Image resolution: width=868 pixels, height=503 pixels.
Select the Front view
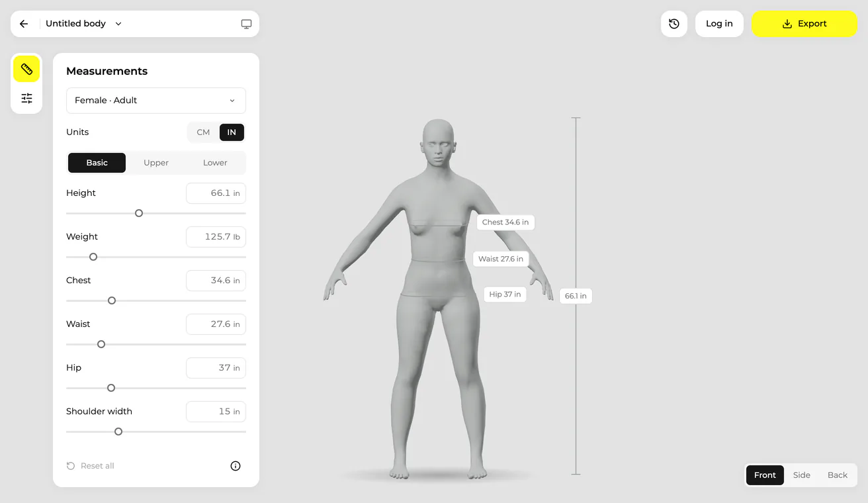click(765, 475)
